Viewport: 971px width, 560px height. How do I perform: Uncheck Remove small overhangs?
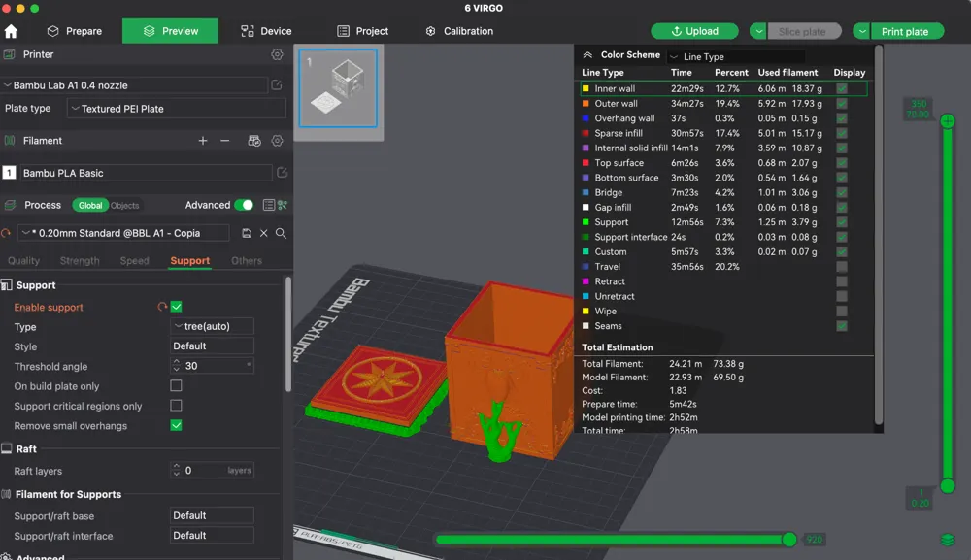[x=176, y=425]
